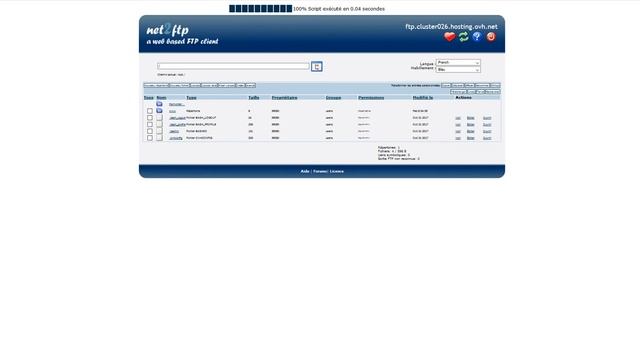640x360 pixels.
Task: Click Éditer for the BASHRC file
Action: (x=471, y=131)
